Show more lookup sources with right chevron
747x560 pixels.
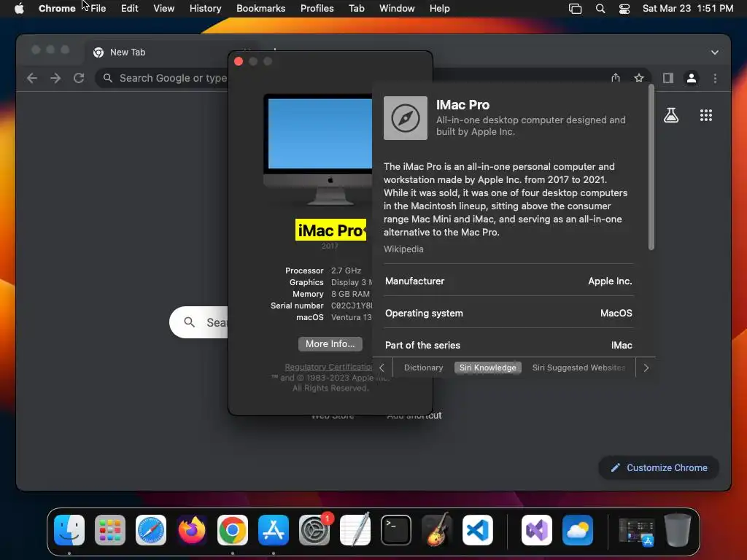click(646, 367)
